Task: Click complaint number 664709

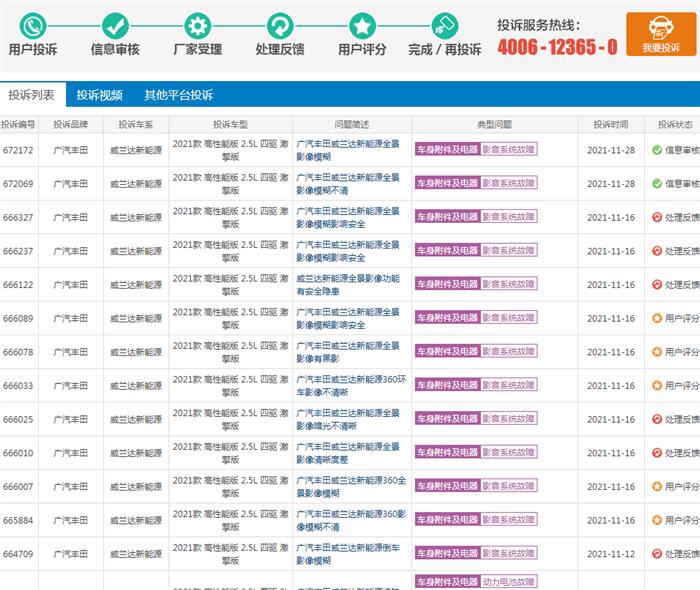Action: pyautogui.click(x=18, y=554)
